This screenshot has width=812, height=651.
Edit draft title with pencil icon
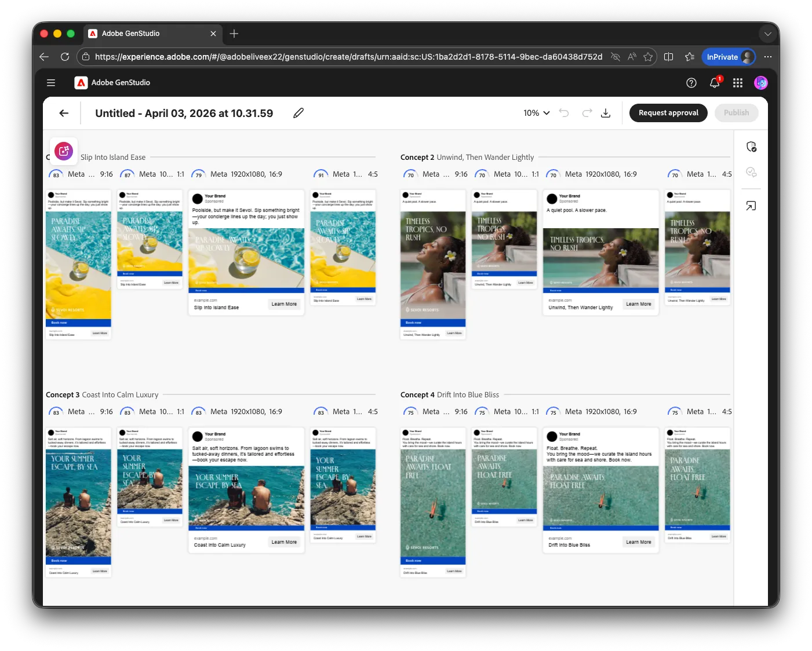pos(298,113)
